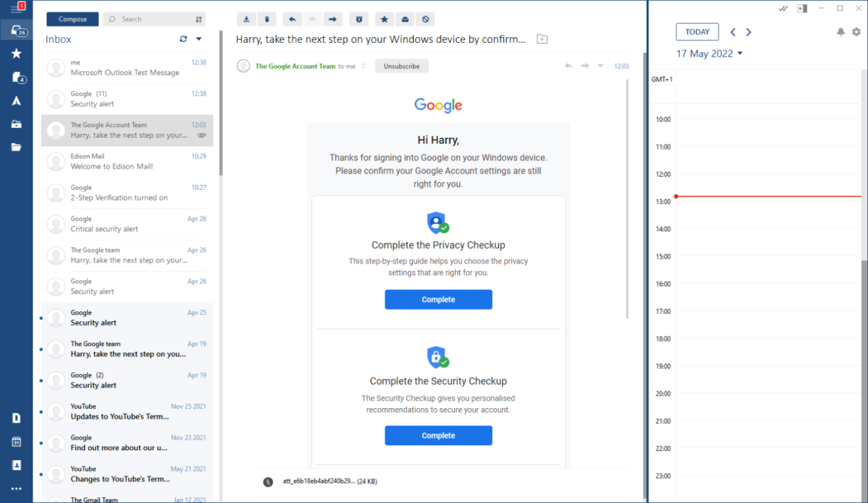
Task: Expand the Inbox filter dropdown arrow
Action: click(x=199, y=39)
